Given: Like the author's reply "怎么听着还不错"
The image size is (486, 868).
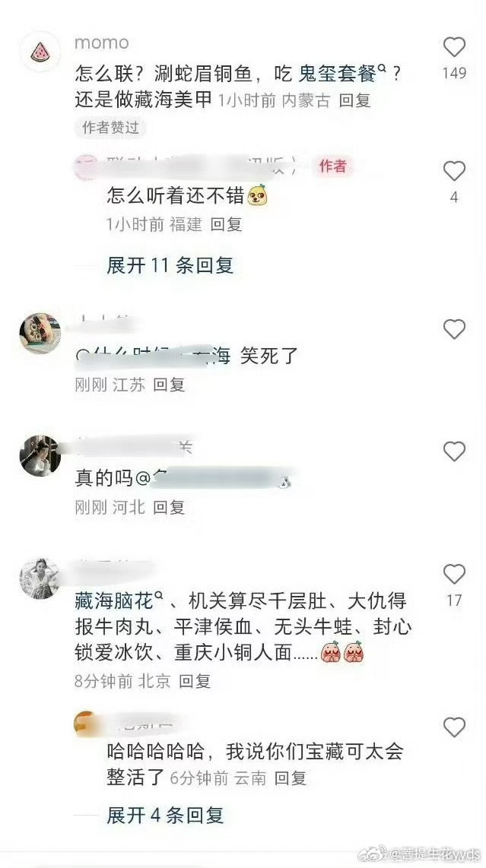Looking at the screenshot, I should (x=454, y=171).
